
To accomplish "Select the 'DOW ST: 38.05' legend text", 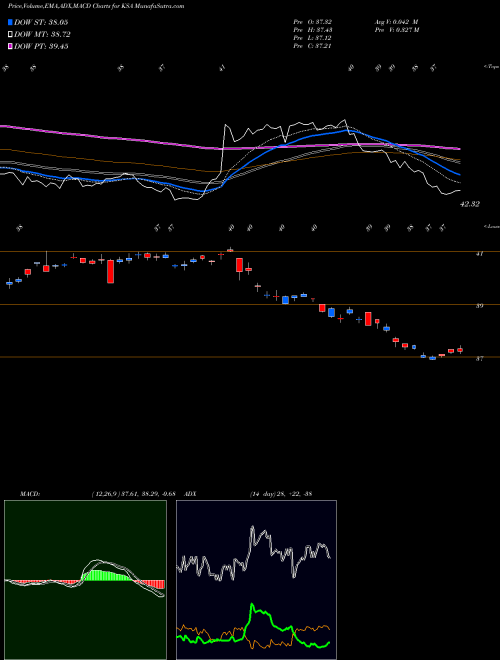I will [41, 22].
